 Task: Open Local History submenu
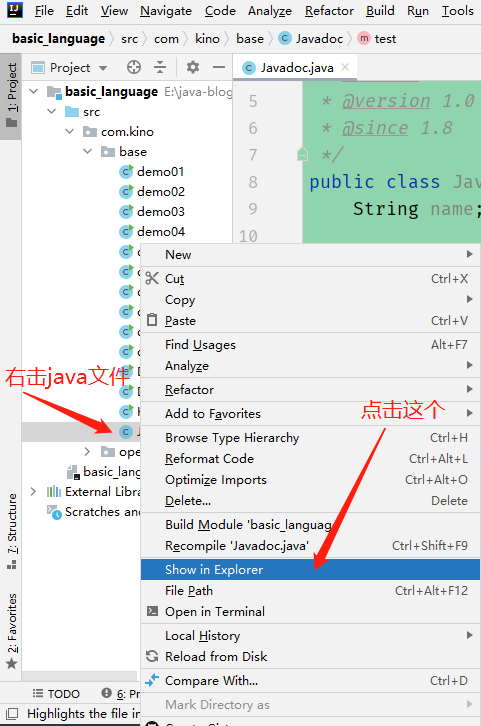[310, 636]
